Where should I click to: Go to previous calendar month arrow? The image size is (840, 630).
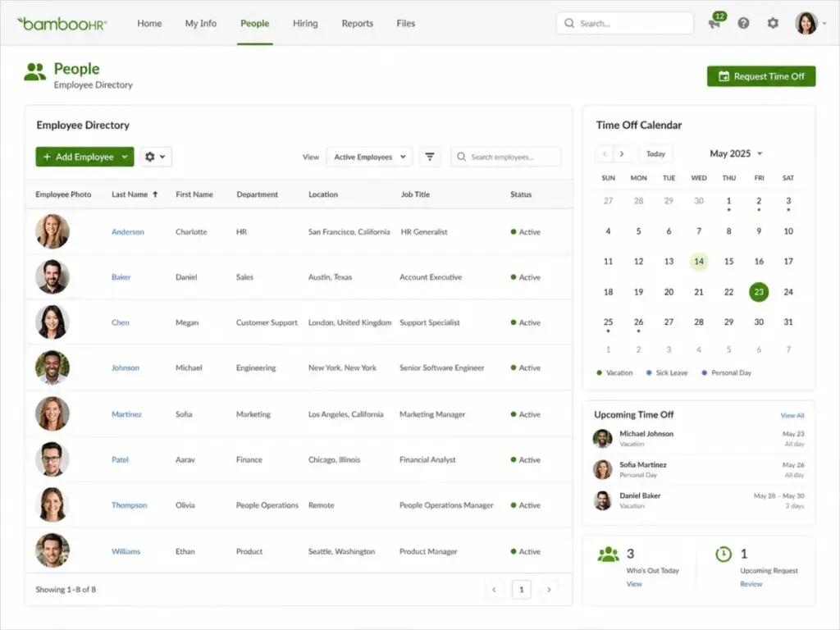click(605, 153)
